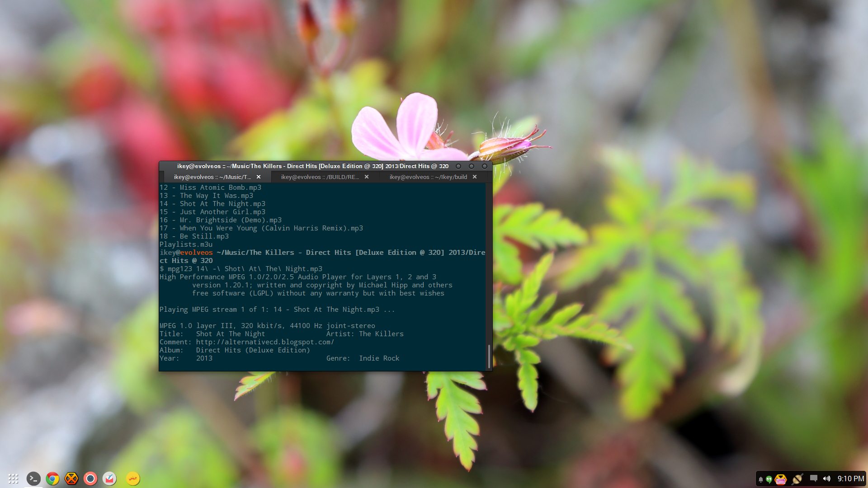Image resolution: width=868 pixels, height=488 pixels.
Task: Click the 'mpg123 14\ -\ Shot\ At\ The\ Night.mp3' command
Action: [x=245, y=269]
